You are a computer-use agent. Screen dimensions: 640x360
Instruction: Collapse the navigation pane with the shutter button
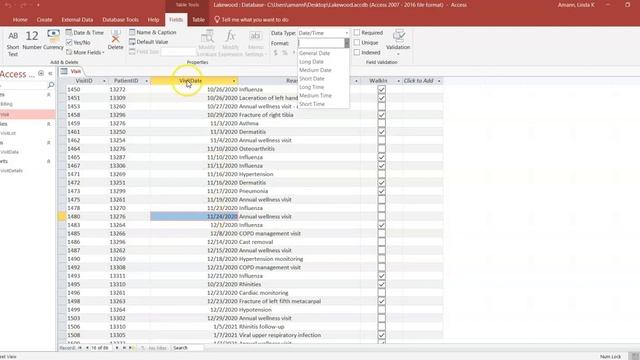click(50, 73)
